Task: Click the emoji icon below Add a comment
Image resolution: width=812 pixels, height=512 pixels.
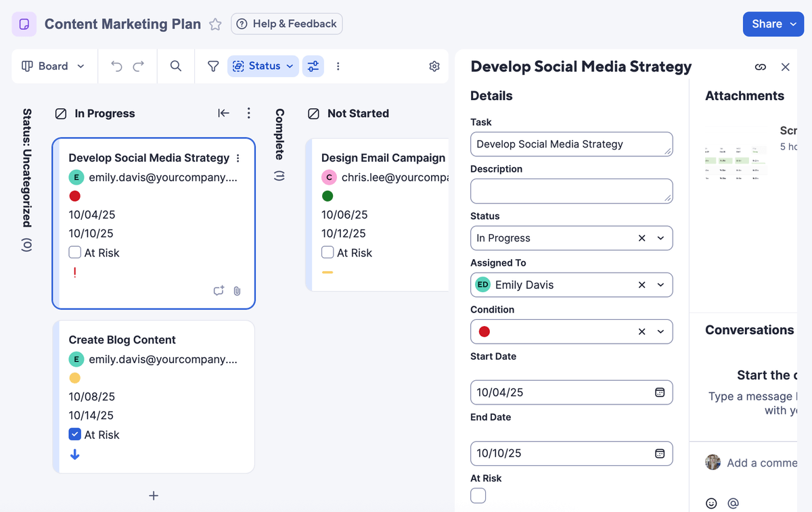Action: (x=711, y=503)
